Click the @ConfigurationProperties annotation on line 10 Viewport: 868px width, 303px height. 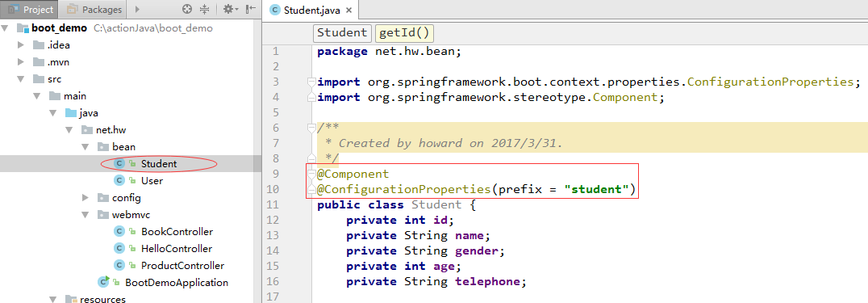point(404,189)
